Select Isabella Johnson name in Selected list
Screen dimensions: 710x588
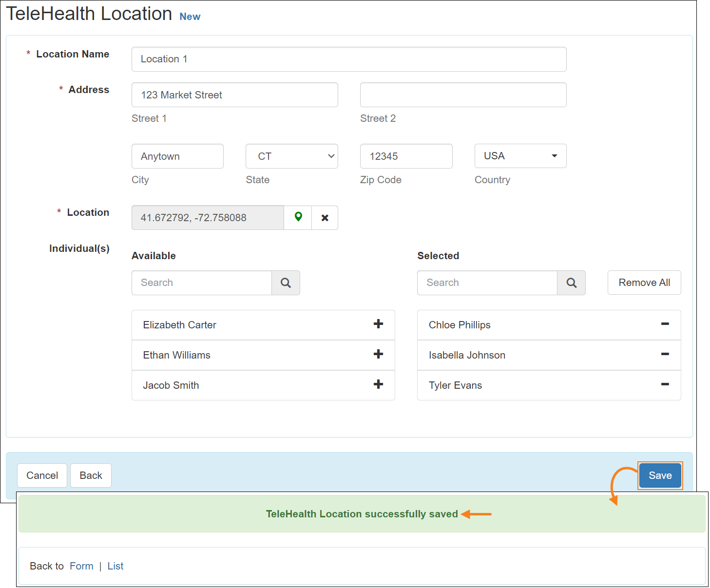pyautogui.click(x=467, y=355)
